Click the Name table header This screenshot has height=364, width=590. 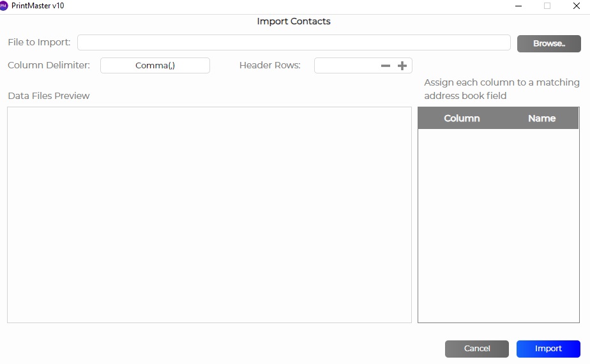(x=541, y=118)
